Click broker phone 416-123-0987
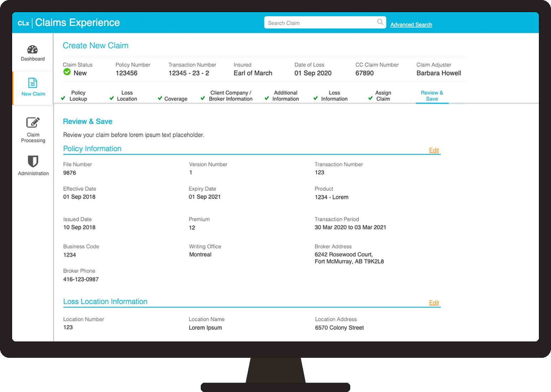This screenshot has width=551, height=392. coord(81,279)
